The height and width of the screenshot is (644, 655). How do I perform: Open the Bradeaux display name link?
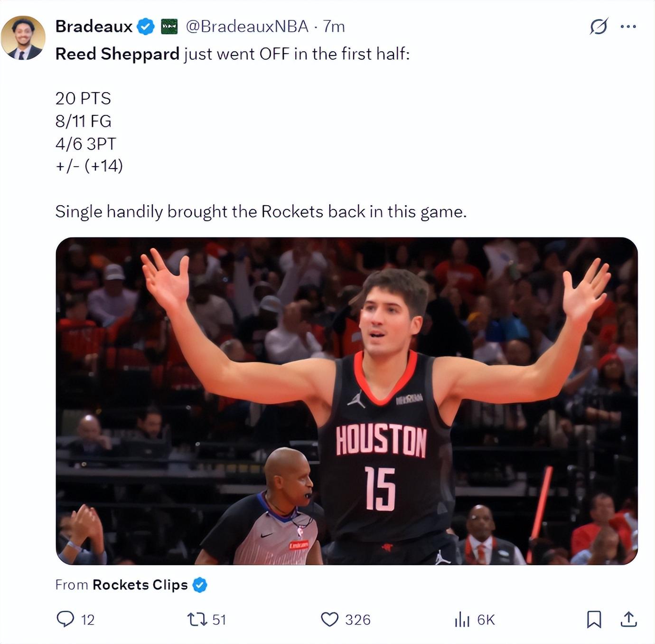click(94, 26)
